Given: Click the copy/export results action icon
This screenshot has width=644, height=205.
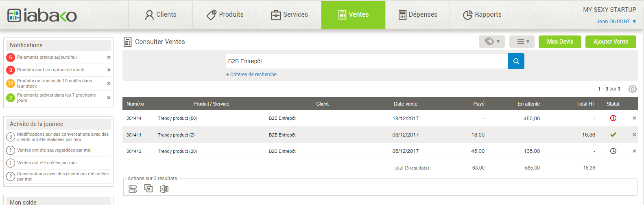Looking at the screenshot, I should coord(148,188).
